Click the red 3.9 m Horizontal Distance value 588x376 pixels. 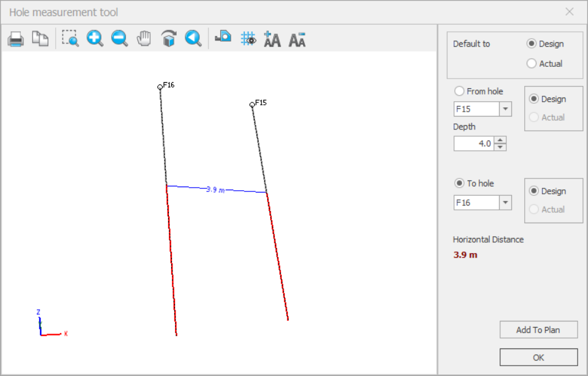point(465,255)
